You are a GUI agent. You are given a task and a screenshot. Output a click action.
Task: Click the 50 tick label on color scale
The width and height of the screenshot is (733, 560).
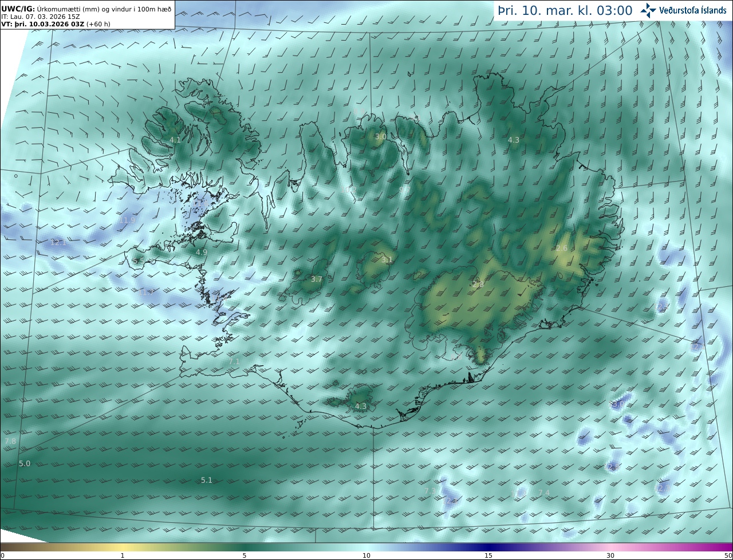[x=728, y=555]
